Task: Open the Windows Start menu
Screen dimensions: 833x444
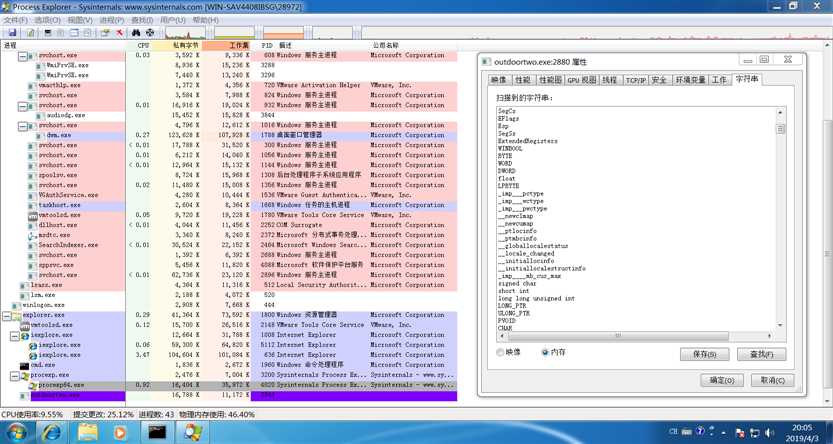Action: click(18, 432)
